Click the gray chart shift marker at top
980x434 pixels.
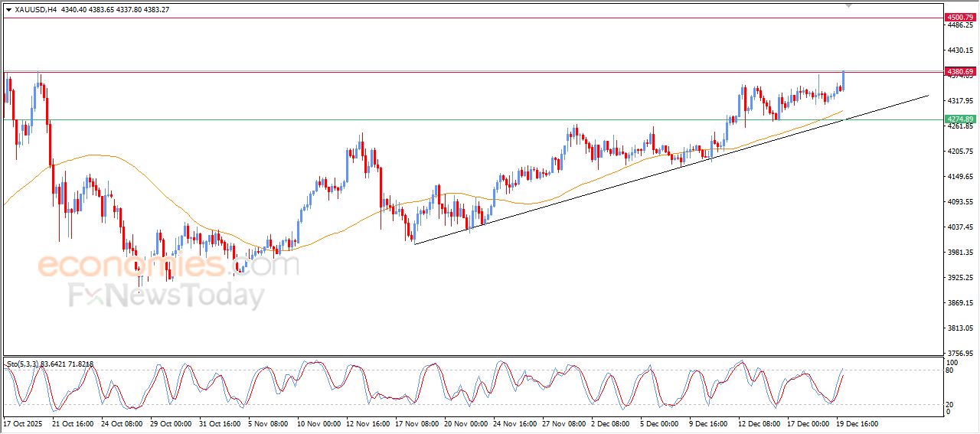[x=848, y=5]
